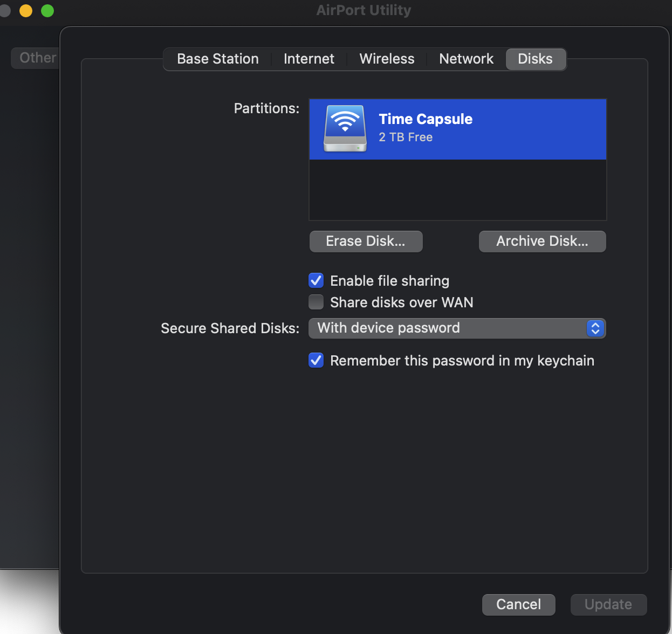The width and height of the screenshot is (672, 634).
Task: Select the Time Capsule partition name
Action: click(x=426, y=119)
